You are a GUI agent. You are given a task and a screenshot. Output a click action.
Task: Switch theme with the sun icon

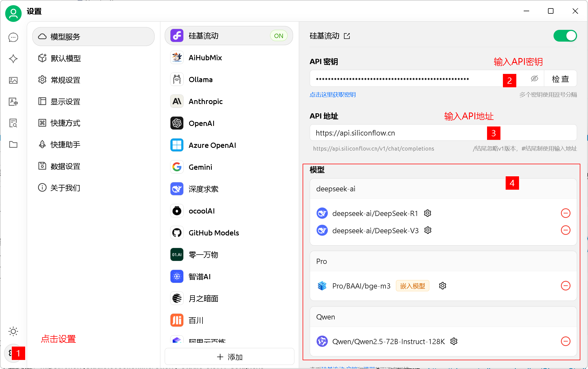point(13,331)
